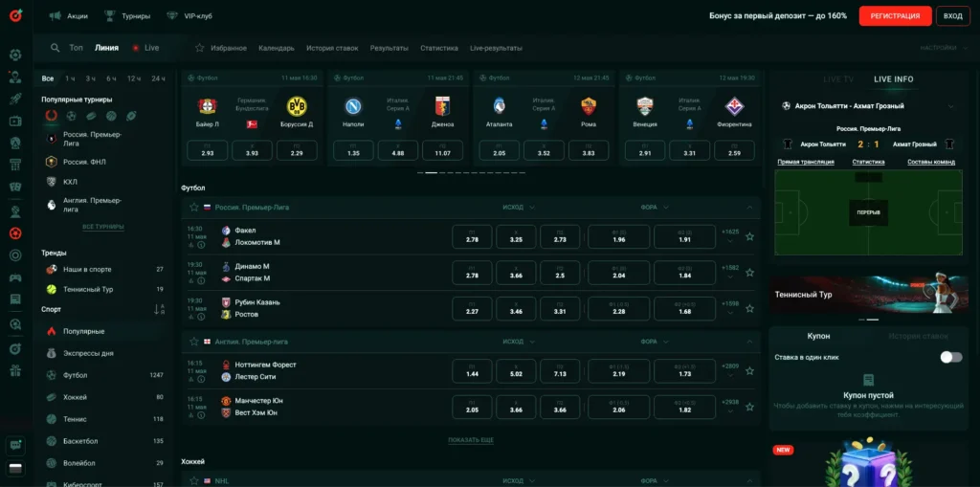Image resolution: width=980 pixels, height=487 pixels.
Task: Open ФОРА dropdown in Англия Премьер-лига header
Action: (x=655, y=342)
